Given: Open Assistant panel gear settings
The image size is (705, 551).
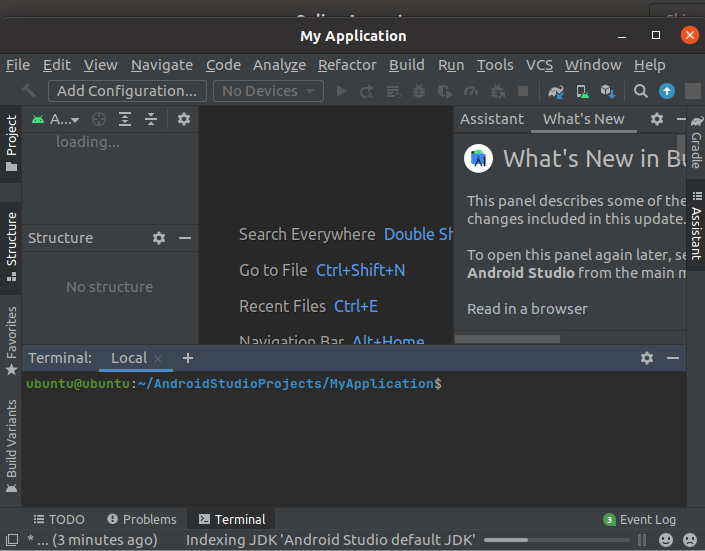Looking at the screenshot, I should click(x=657, y=119).
